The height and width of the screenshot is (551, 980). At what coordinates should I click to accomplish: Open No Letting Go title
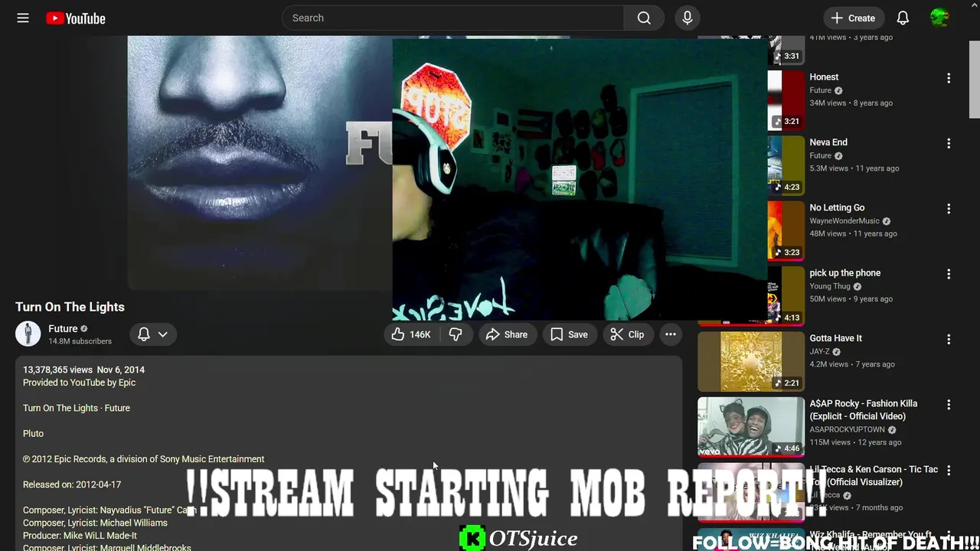tap(837, 207)
